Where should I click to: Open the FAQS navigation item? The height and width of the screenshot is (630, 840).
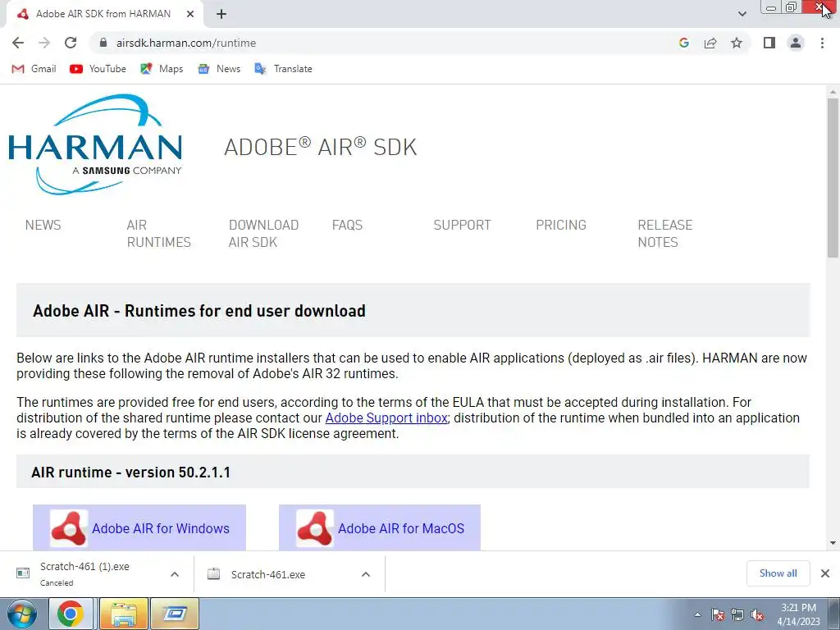[x=347, y=225]
